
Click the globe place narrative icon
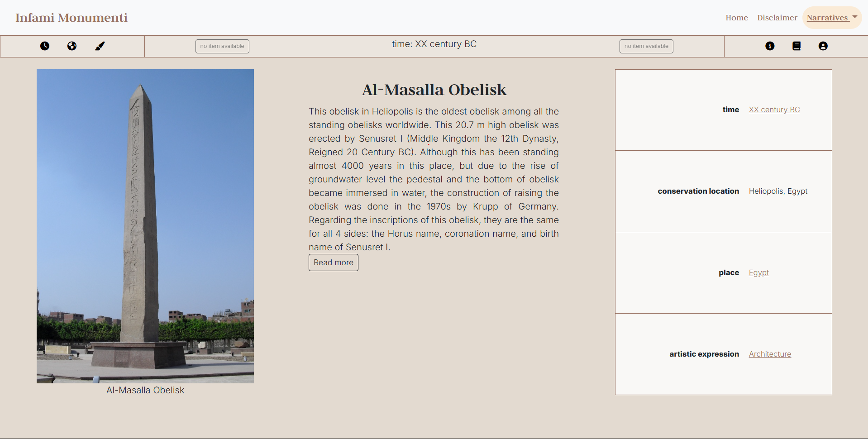tap(72, 46)
